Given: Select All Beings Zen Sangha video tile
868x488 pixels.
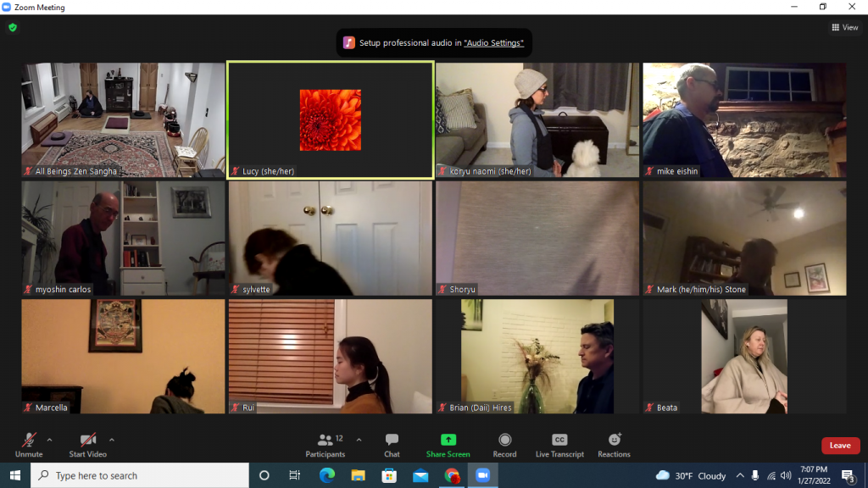Looking at the screenshot, I should tap(123, 120).
